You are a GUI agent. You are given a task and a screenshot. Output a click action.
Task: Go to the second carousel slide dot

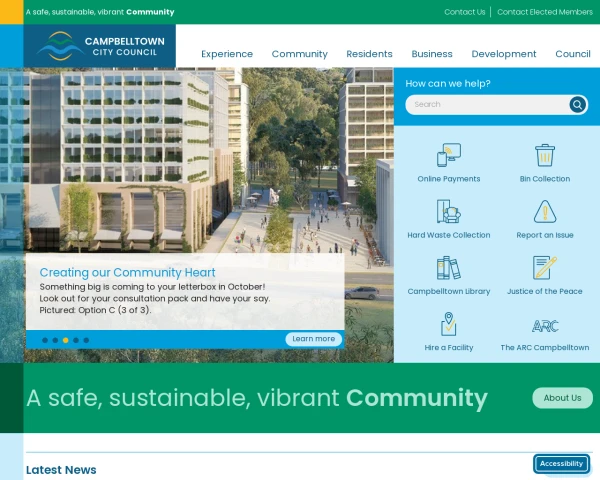tap(55, 340)
